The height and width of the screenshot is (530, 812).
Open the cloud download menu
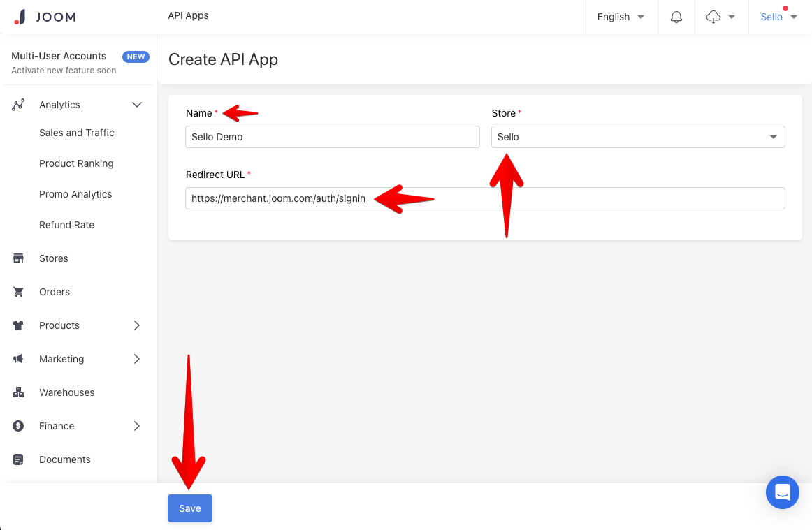[720, 17]
